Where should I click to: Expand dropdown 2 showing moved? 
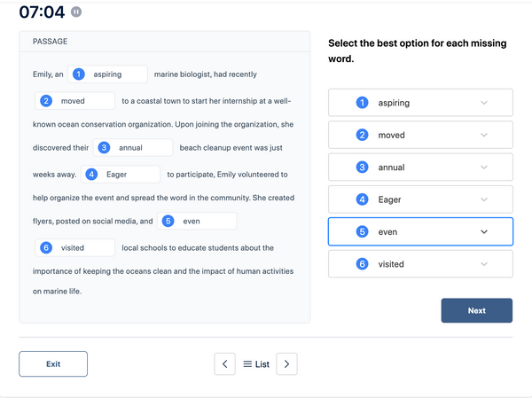(x=420, y=135)
